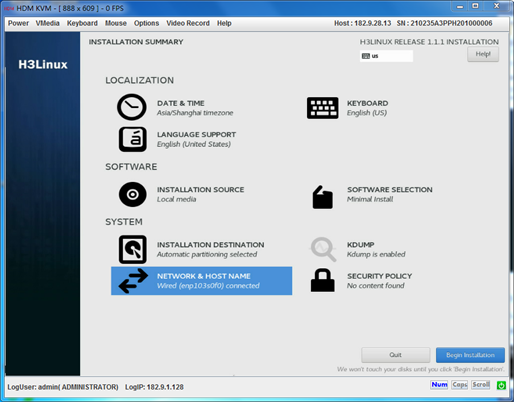This screenshot has height=402, width=514.
Task: Open the Installation Destination disk icon
Action: [132, 249]
